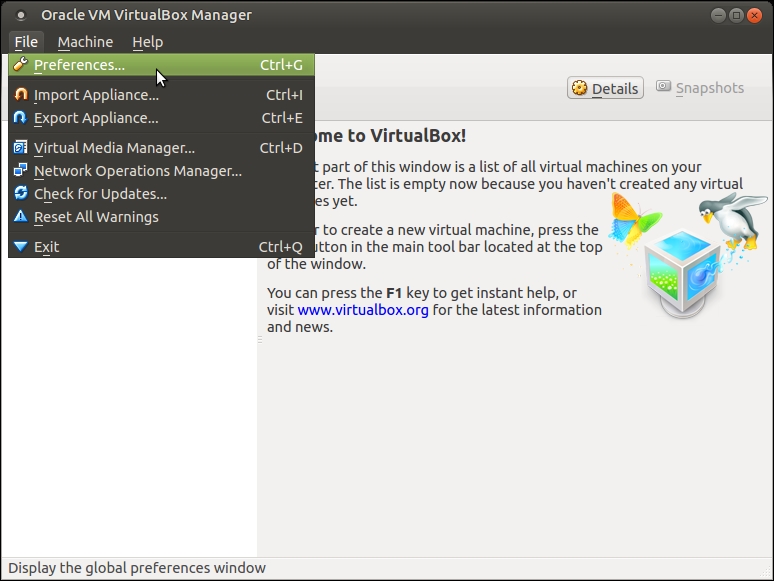The height and width of the screenshot is (581, 774).
Task: Click the Ctrl+Q shortcut label
Action: pyautogui.click(x=280, y=246)
